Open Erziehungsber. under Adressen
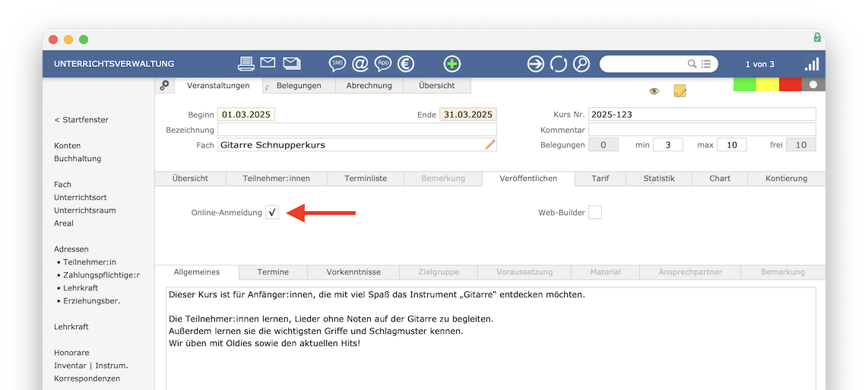Image resolution: width=868 pixels, height=390 pixels. pyautogui.click(x=91, y=301)
